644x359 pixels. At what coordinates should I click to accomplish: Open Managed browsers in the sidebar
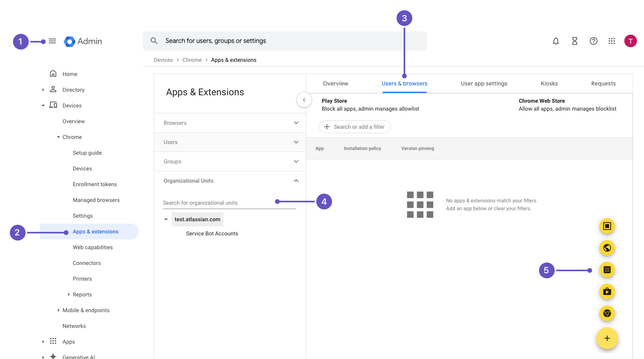coord(96,200)
